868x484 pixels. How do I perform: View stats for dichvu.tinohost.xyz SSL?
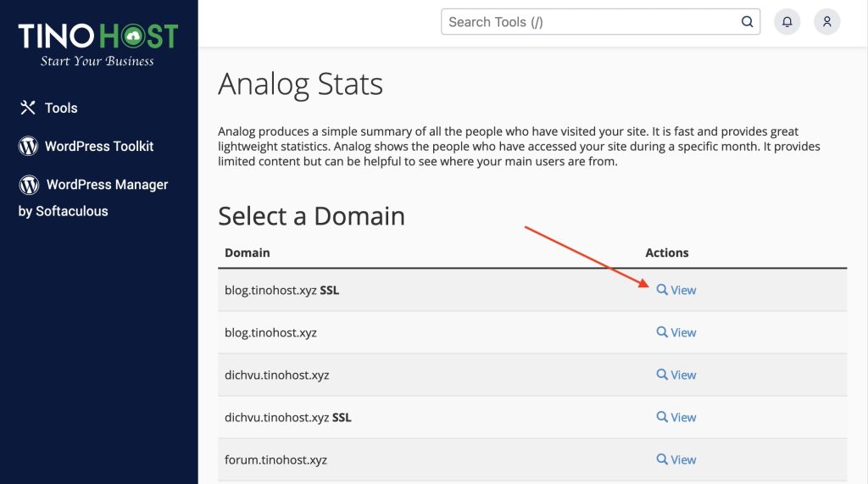point(676,417)
